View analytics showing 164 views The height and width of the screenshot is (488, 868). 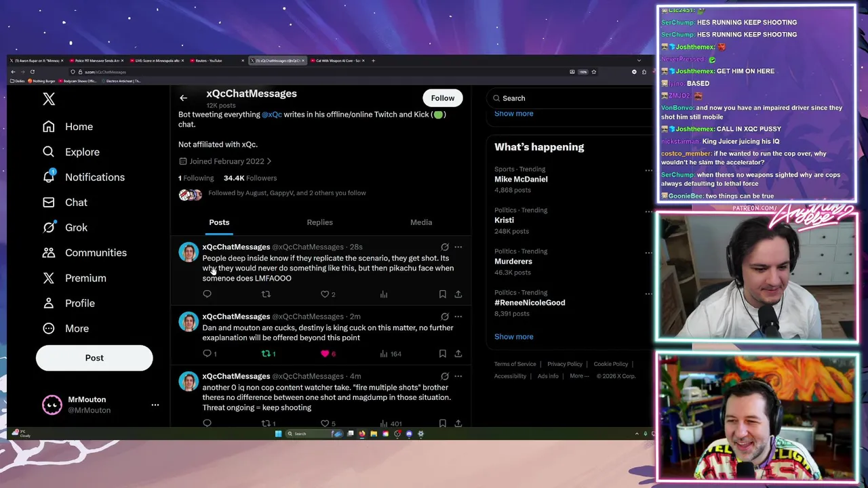click(391, 354)
